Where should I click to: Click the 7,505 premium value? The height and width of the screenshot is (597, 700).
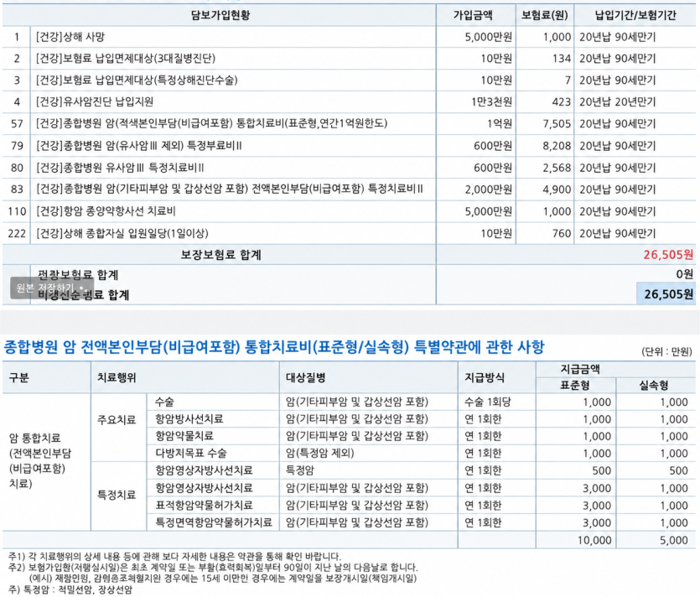click(x=557, y=124)
